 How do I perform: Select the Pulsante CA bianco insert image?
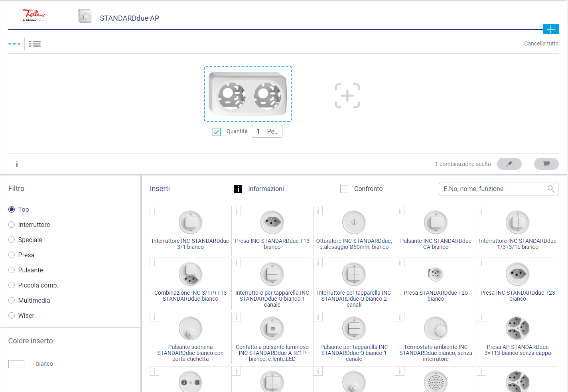pos(436,222)
